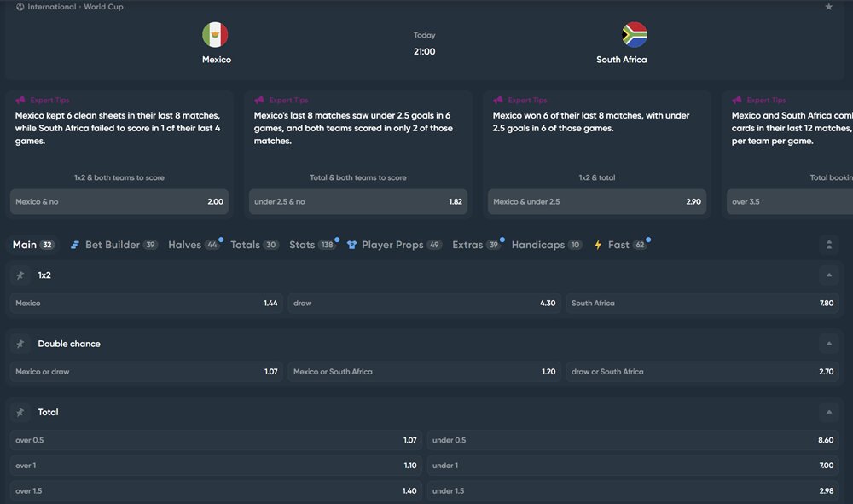Click the South Africa flag icon
This screenshot has width=853, height=504.
[x=635, y=35]
